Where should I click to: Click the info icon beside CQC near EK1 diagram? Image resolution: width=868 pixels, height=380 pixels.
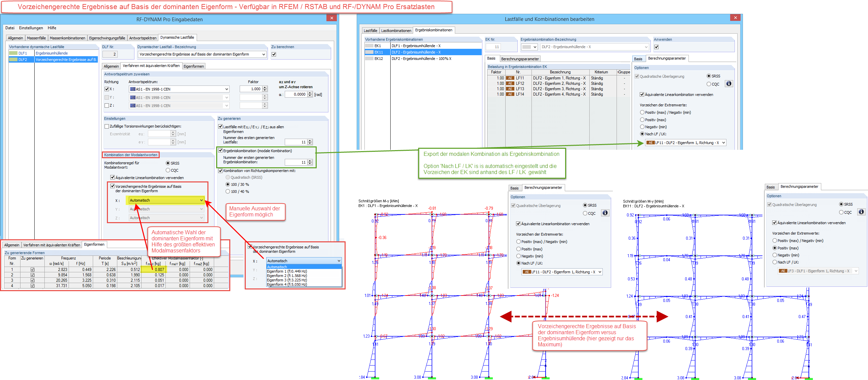605,213
